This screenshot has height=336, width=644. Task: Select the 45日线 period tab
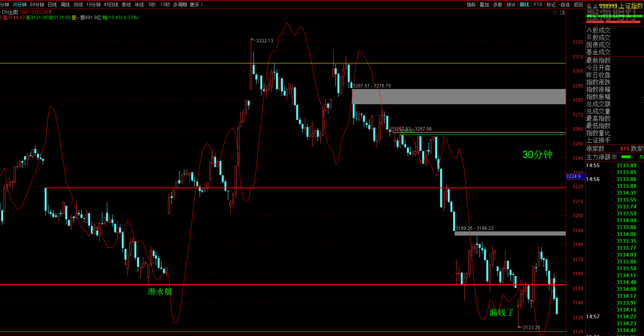pos(111,5)
